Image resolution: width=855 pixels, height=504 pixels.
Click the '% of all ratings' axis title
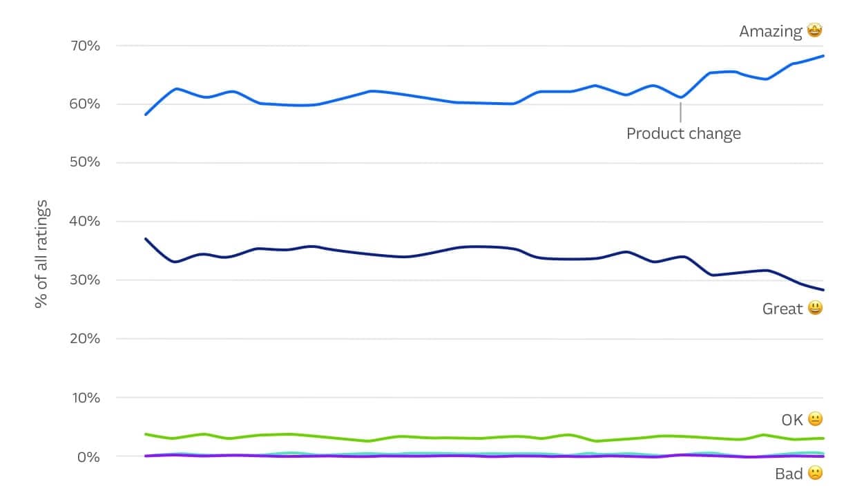tap(41, 254)
